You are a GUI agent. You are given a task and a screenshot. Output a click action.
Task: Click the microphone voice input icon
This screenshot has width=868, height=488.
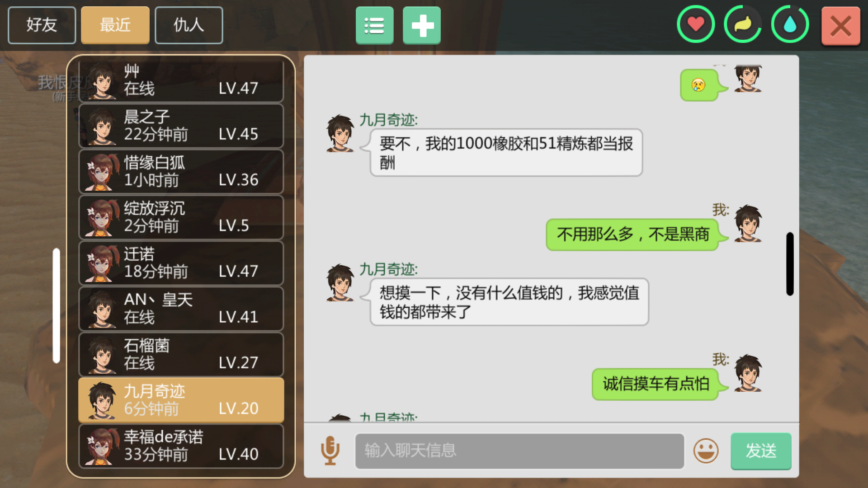click(330, 450)
